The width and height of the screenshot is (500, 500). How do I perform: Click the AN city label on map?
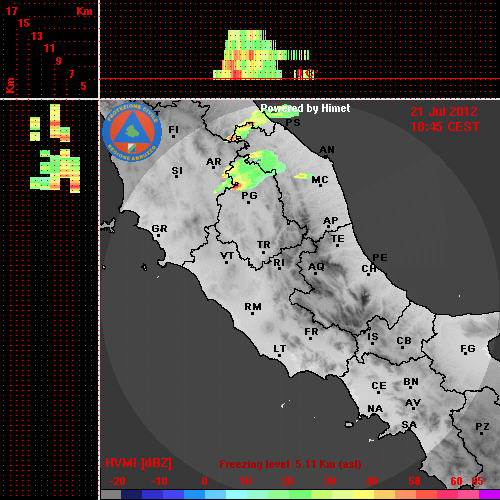327,150
